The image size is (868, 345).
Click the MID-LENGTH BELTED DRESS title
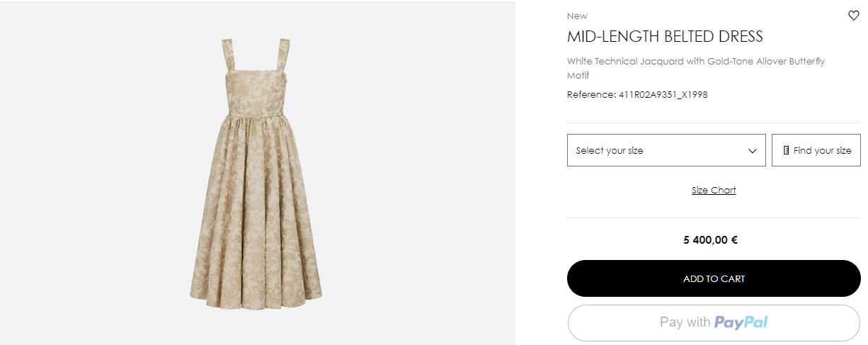[x=665, y=37]
